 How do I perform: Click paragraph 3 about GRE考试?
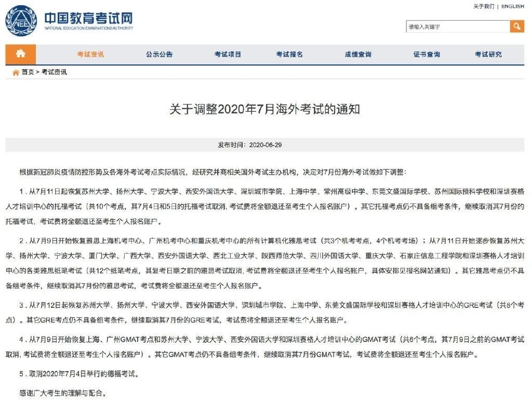click(264, 313)
